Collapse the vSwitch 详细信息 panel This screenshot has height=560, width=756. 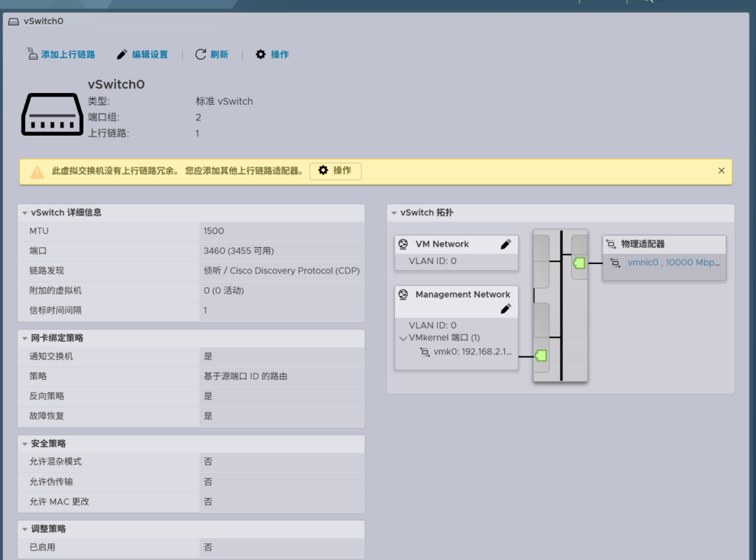point(25,212)
